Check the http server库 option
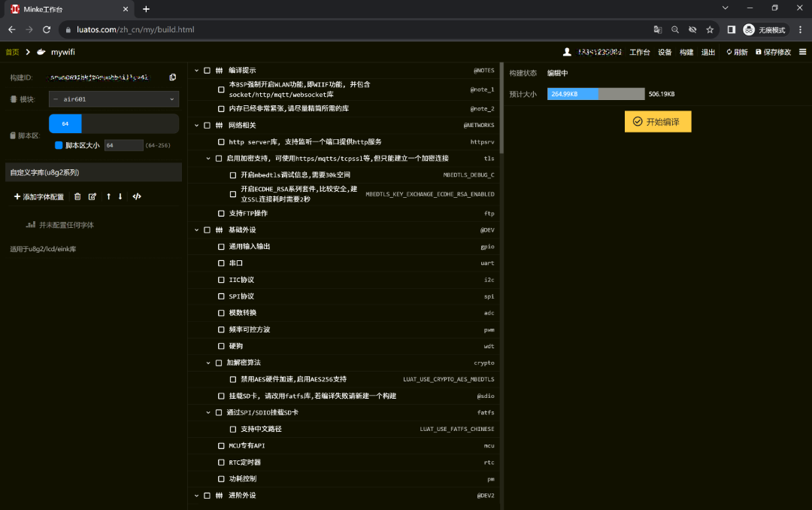812x510 pixels. click(221, 142)
